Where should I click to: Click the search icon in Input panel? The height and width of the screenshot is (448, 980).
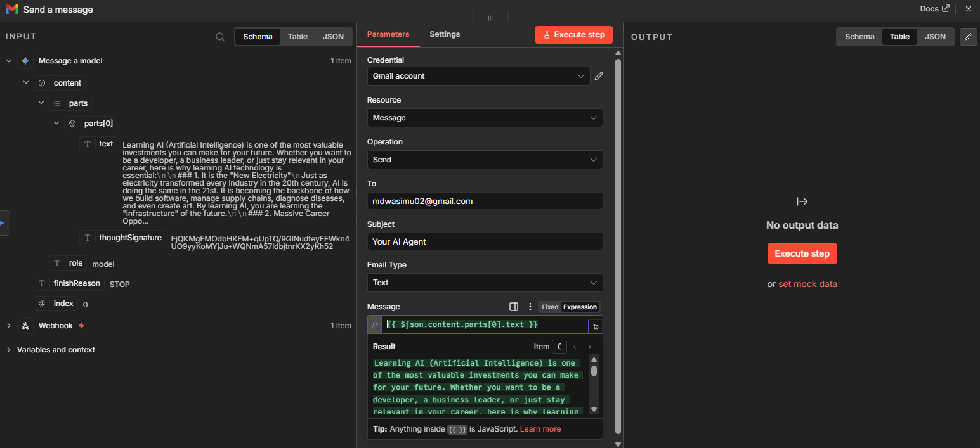tap(220, 37)
